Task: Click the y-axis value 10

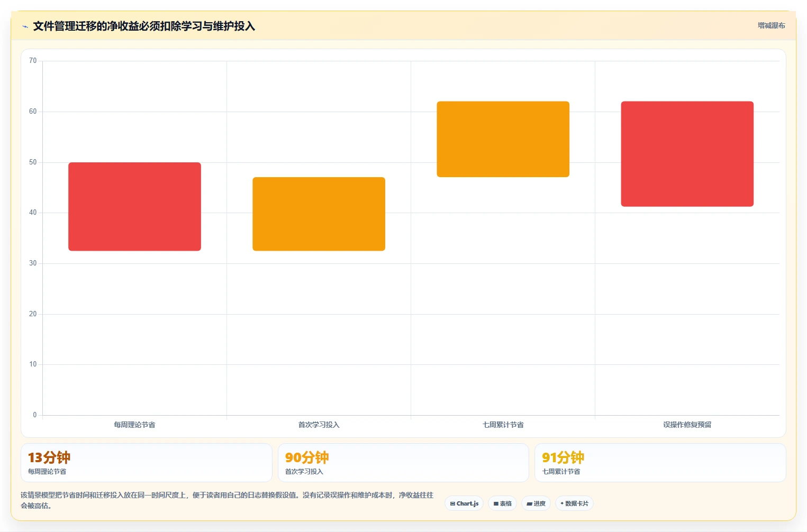Action: point(33,364)
